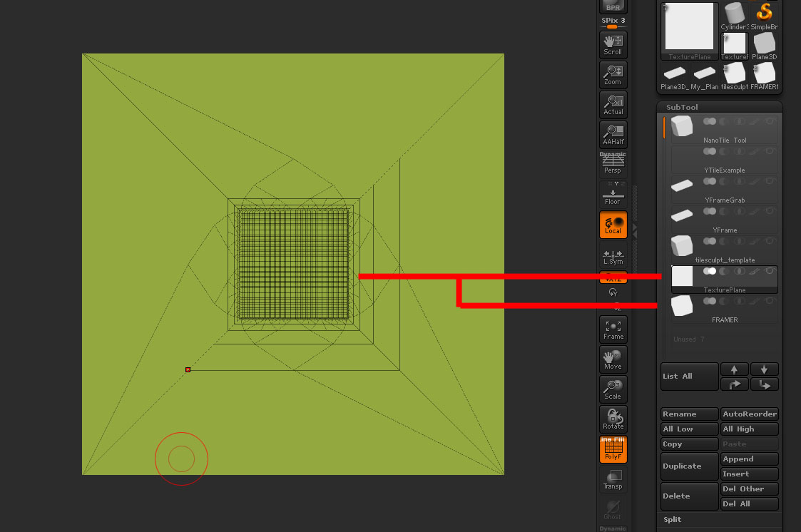
Task: Activate the Zoom canvas icon
Action: tap(613, 74)
